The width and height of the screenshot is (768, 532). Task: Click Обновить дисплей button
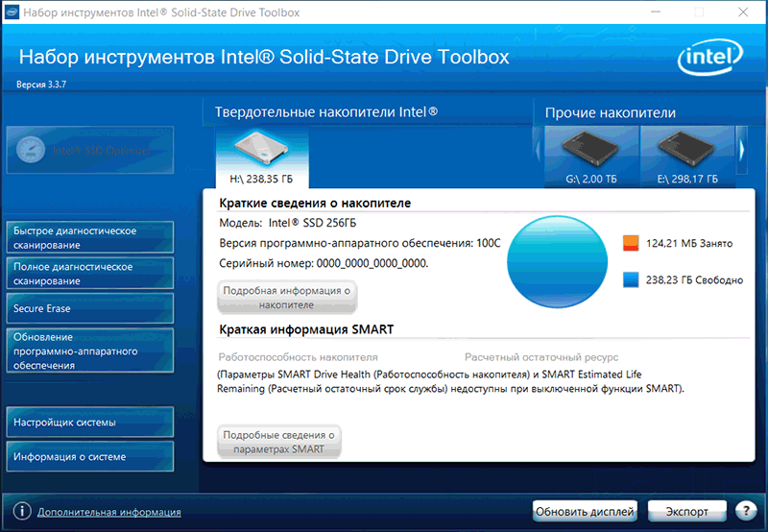click(585, 512)
